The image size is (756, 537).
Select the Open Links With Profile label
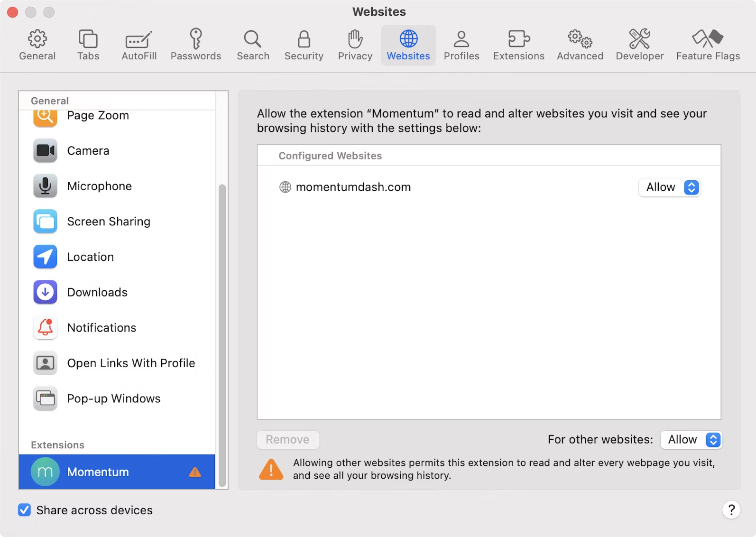click(x=131, y=363)
